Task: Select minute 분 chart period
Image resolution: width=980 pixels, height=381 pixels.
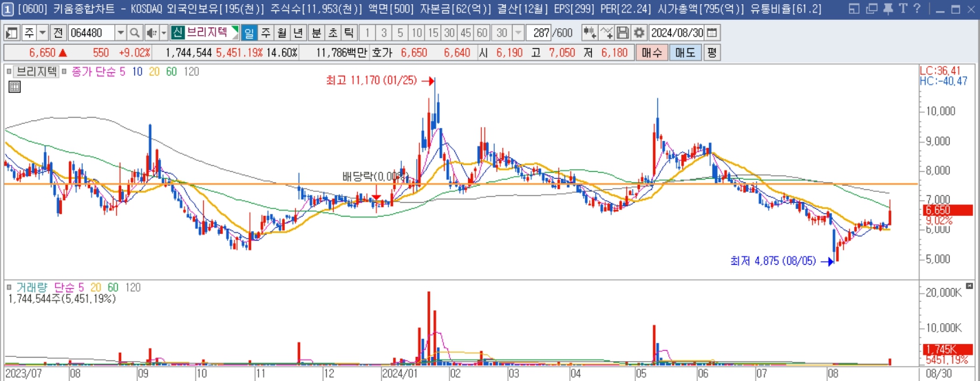Action: click(x=316, y=33)
